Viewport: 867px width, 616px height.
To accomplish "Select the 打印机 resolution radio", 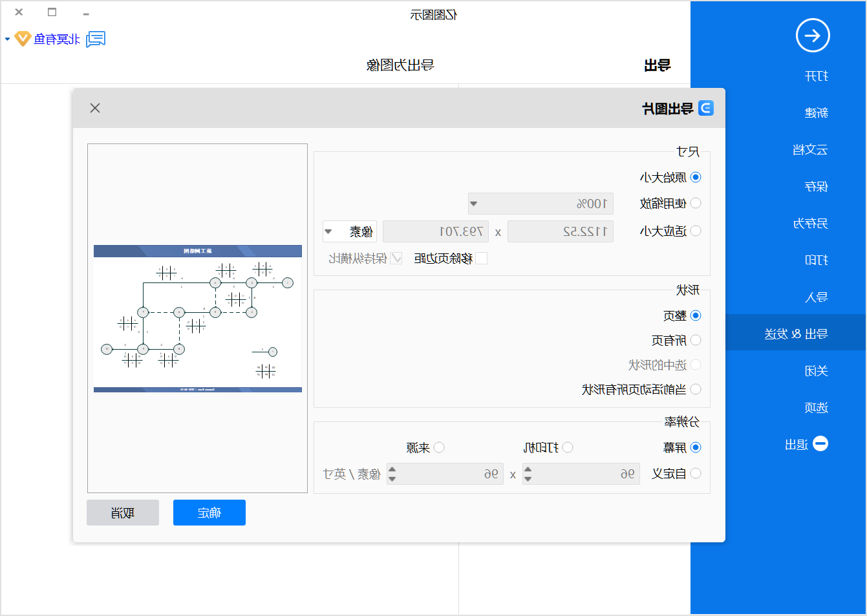I will 568,447.
